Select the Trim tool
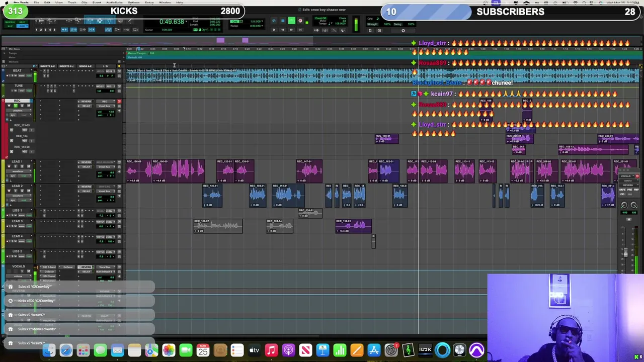644x362 pixels. click(89, 20)
